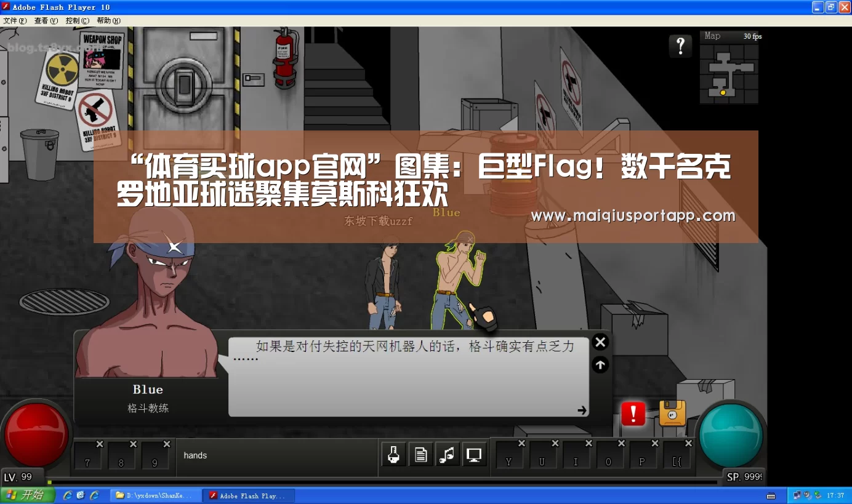The image size is (852, 504).
Task: Select the bracket hotkey slot
Action: pyautogui.click(x=676, y=456)
